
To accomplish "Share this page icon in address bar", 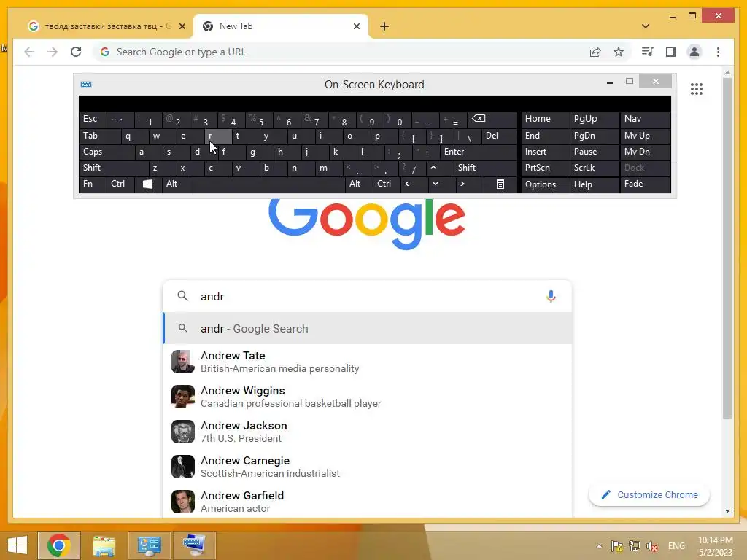I will (x=595, y=52).
